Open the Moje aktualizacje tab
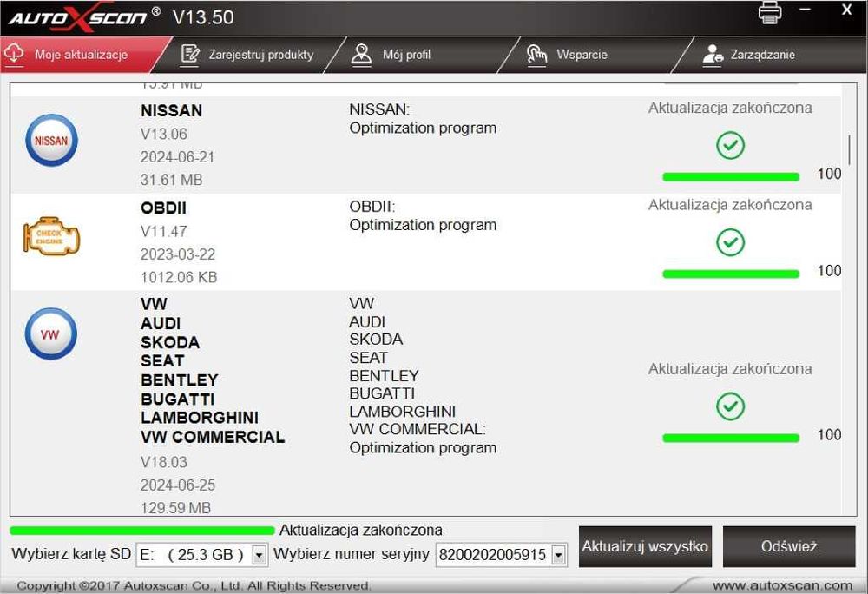This screenshot has width=868, height=594. coord(82,55)
